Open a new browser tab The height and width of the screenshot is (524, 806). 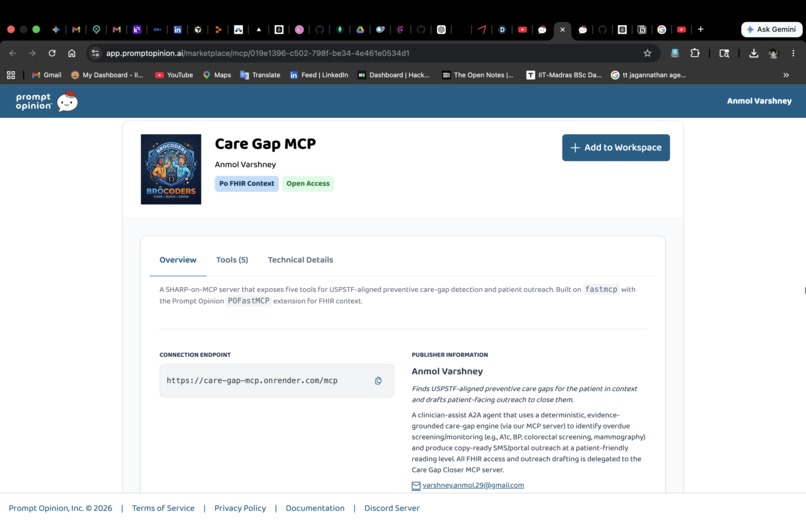pos(701,29)
